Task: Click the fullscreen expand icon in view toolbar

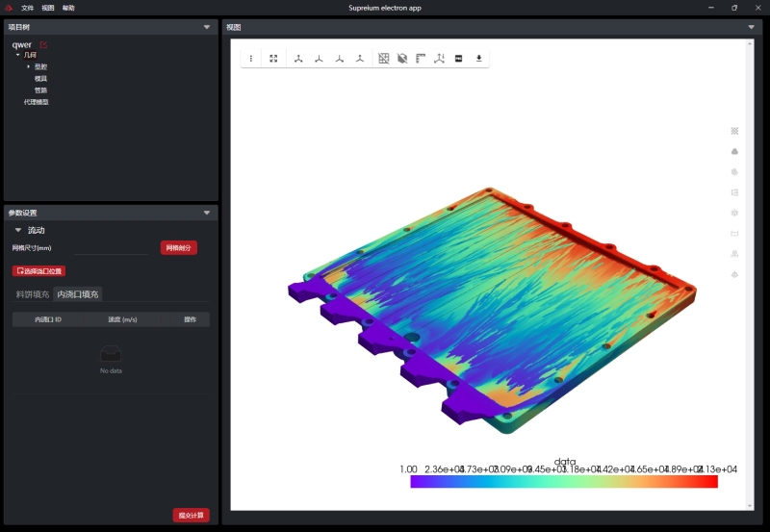Action: point(273,59)
